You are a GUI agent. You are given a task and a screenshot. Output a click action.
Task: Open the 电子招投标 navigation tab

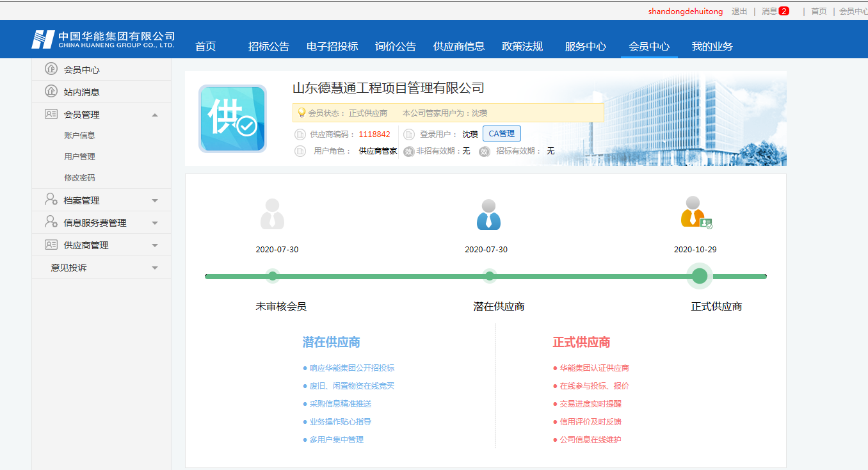[332, 46]
